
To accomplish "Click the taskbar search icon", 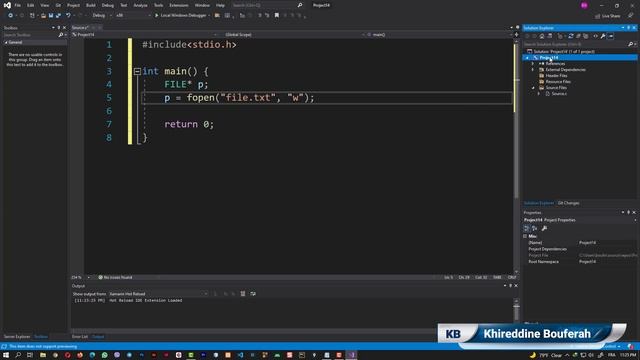I will click(x=18, y=355).
